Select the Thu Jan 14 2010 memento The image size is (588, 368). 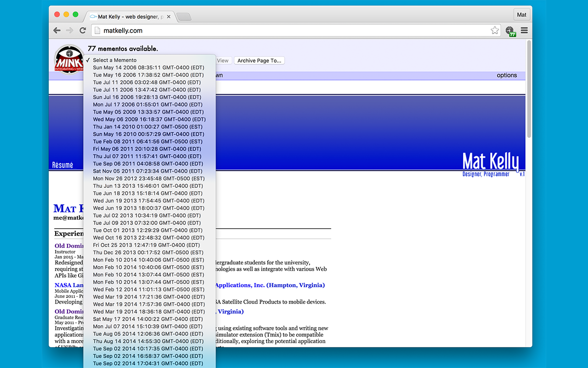click(147, 126)
